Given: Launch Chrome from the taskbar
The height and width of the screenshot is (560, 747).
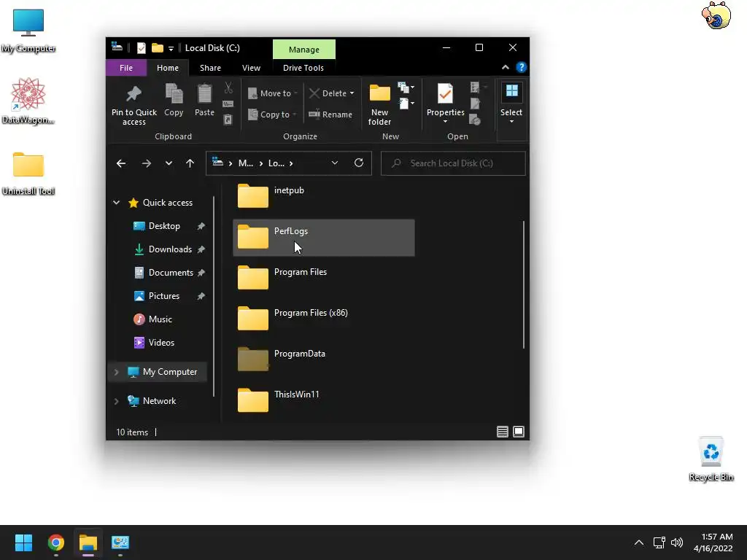Looking at the screenshot, I should point(55,542).
